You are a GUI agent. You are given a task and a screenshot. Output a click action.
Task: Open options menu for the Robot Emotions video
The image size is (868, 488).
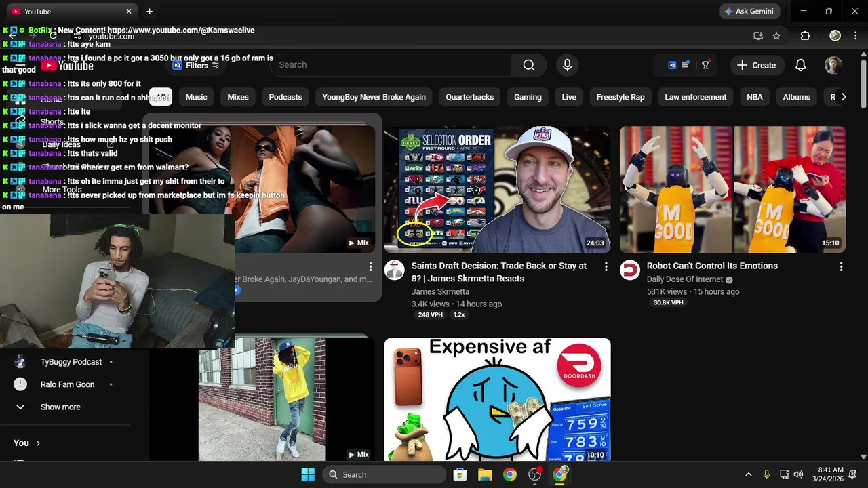click(x=841, y=267)
